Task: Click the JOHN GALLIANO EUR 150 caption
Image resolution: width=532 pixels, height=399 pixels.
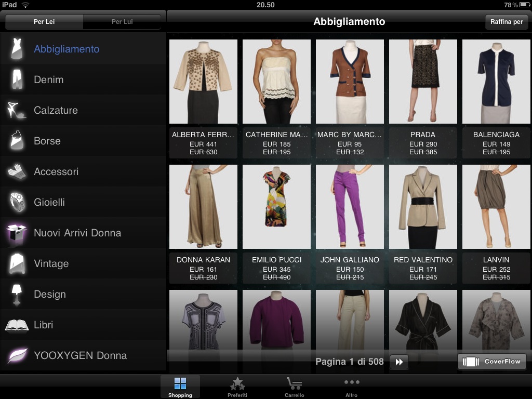Action: (350, 268)
